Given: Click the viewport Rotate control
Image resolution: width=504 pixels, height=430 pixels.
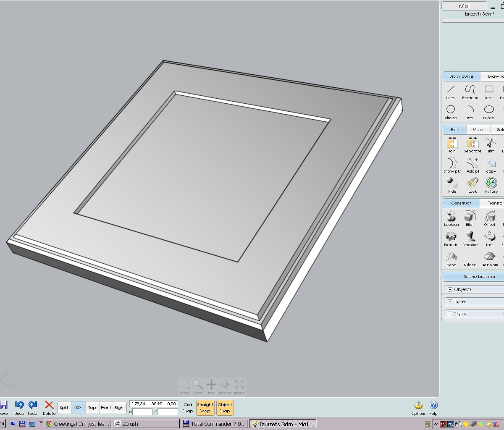Looking at the screenshot, I should 225,387.
